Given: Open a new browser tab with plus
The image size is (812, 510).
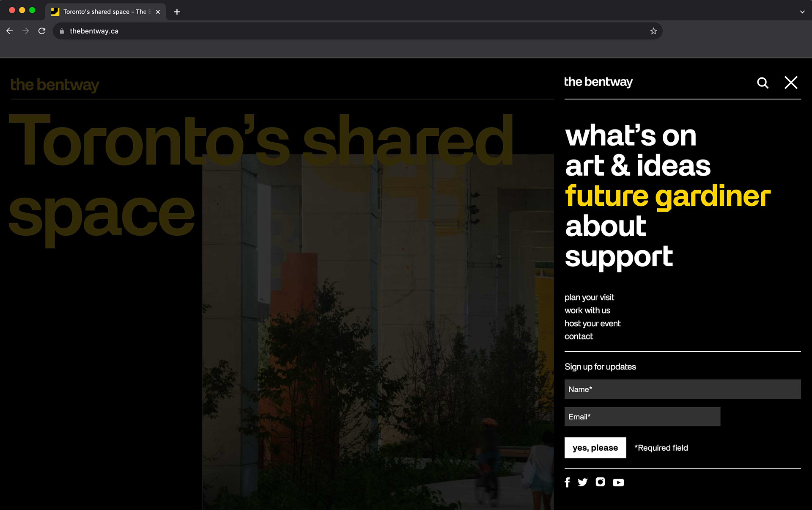Looking at the screenshot, I should 177,12.
